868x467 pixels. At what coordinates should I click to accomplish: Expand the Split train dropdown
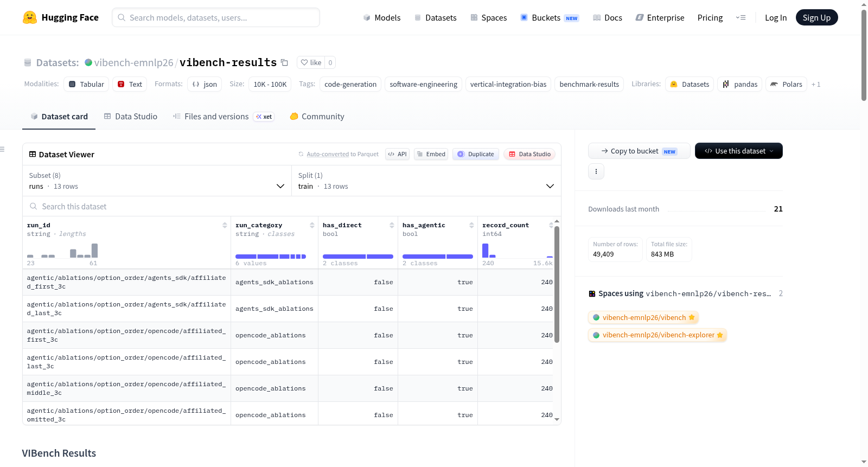coord(426,181)
